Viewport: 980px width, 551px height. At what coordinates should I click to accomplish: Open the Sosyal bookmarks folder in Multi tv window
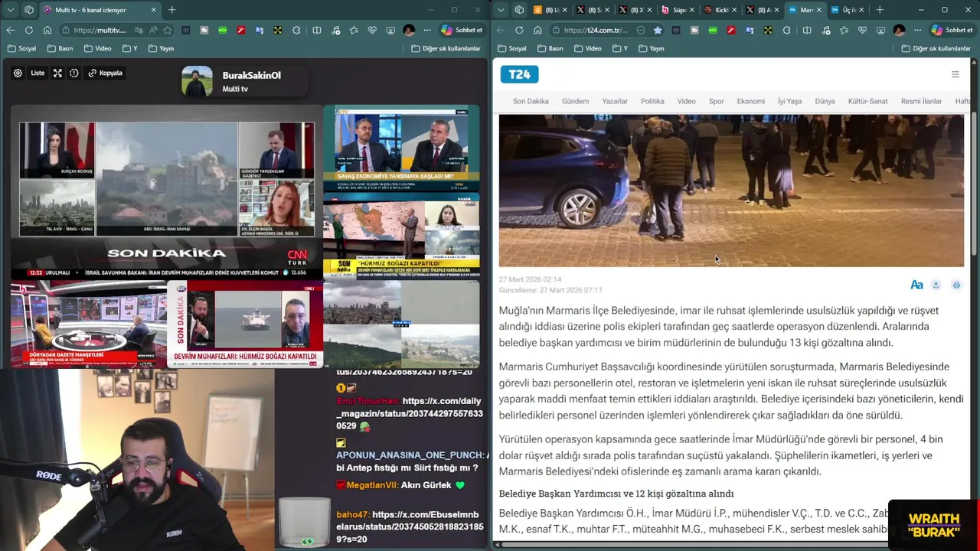21,48
